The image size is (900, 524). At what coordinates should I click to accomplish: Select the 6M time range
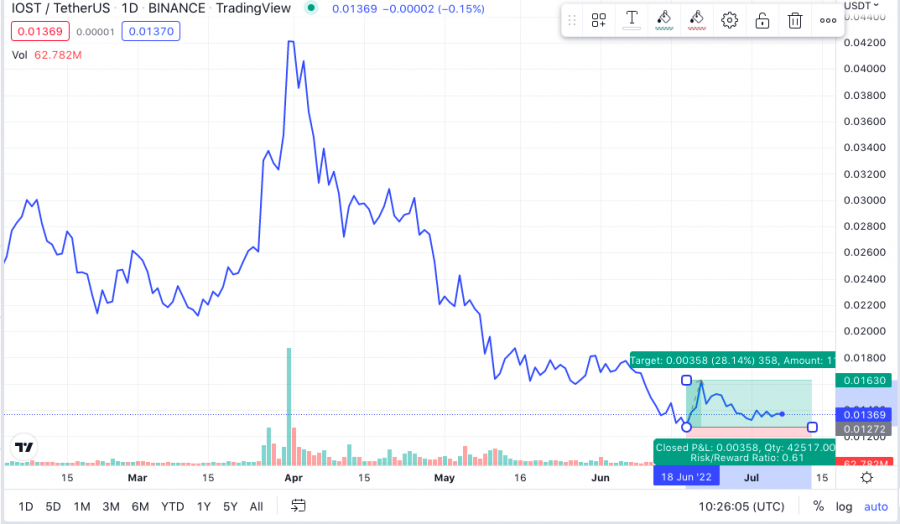(140, 506)
